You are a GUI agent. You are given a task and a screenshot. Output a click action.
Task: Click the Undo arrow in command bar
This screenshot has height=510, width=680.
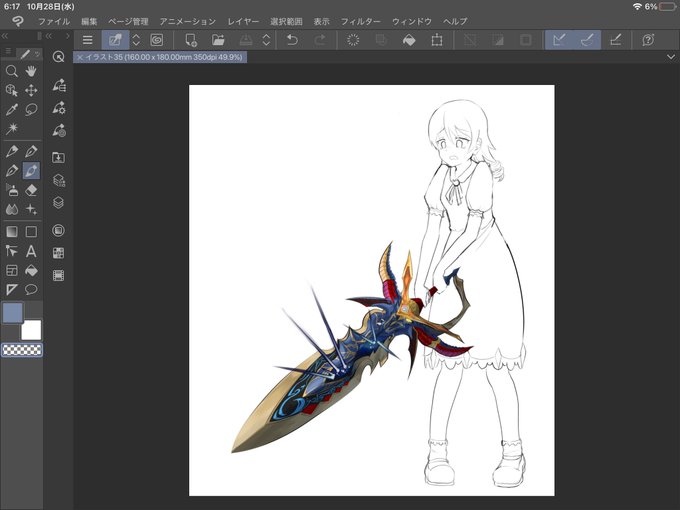pyautogui.click(x=292, y=40)
